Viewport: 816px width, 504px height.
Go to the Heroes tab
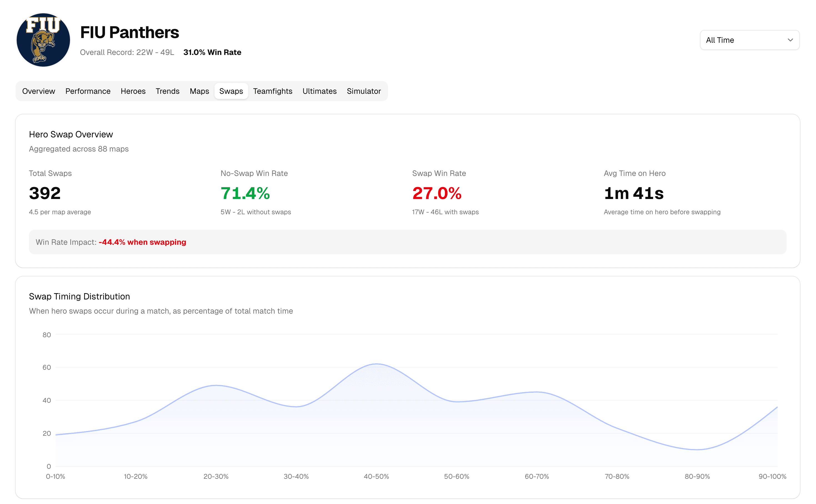(133, 91)
